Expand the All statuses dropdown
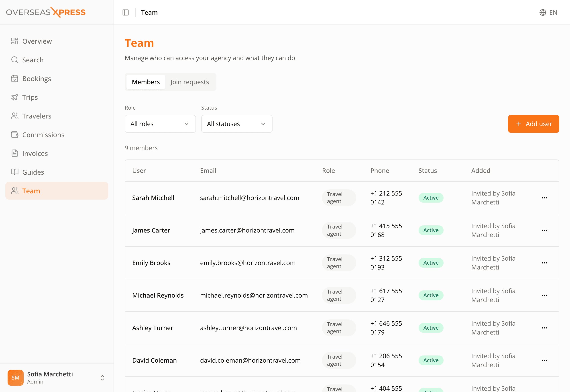 (x=237, y=124)
